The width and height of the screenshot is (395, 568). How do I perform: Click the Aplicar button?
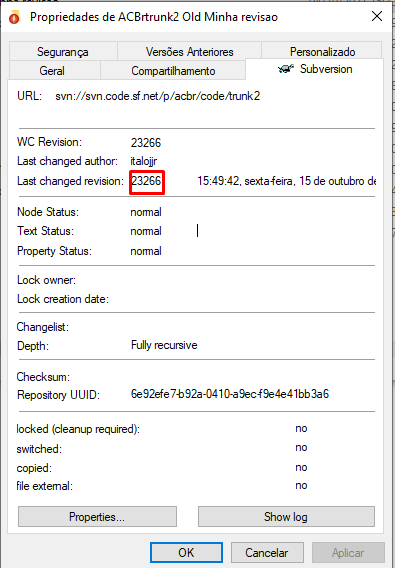pyautogui.click(x=348, y=552)
